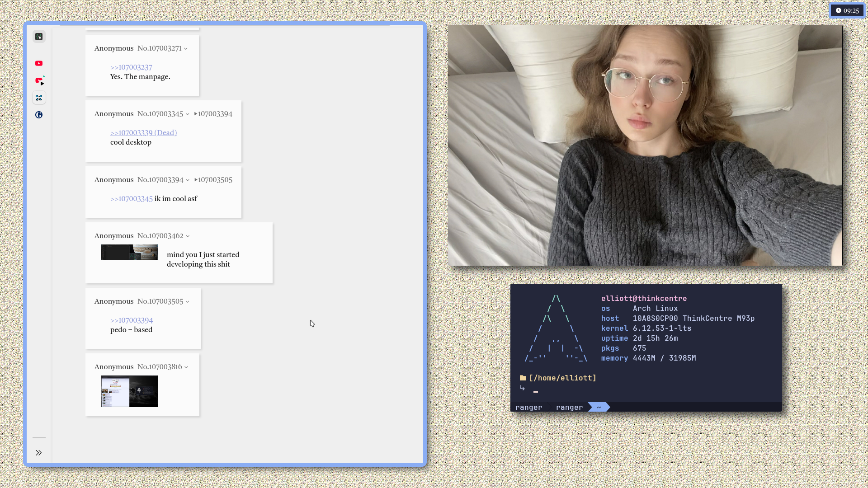Click the dead quote link >>107003339

click(x=143, y=133)
